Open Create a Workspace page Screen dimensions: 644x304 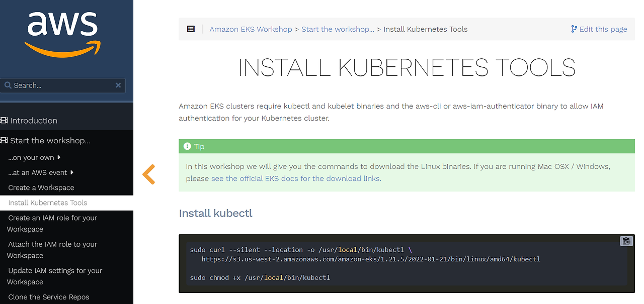coord(41,187)
